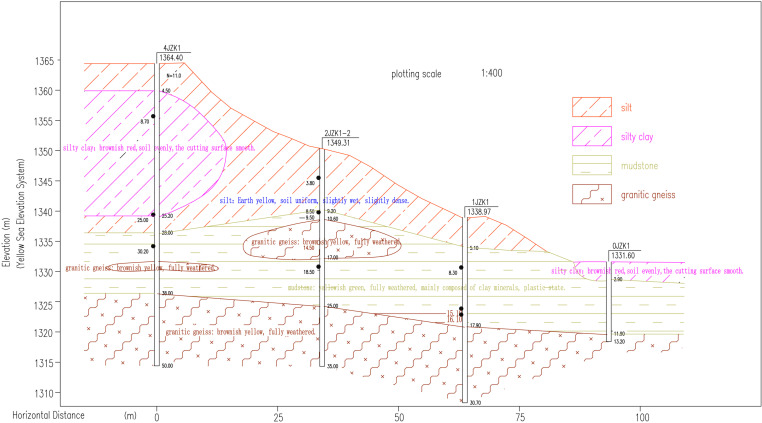Image resolution: width=762 pixels, height=423 pixels.
Task: Select the borehole label 4JZK1
Action: click(172, 48)
